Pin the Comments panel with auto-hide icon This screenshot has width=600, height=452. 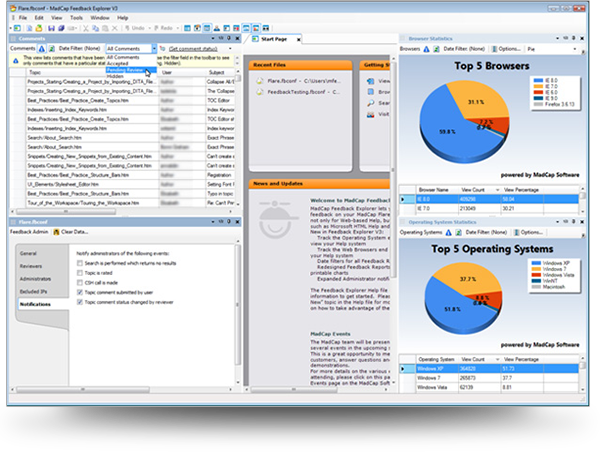click(229, 38)
